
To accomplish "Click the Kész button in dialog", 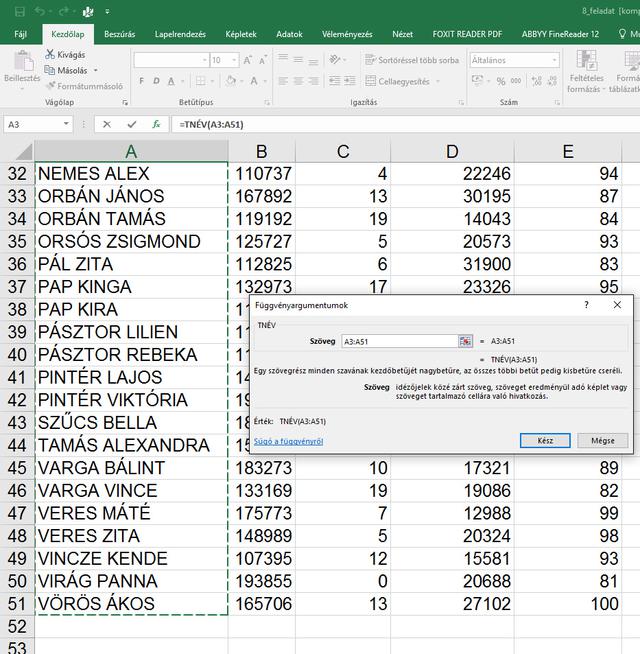I will pos(545,440).
